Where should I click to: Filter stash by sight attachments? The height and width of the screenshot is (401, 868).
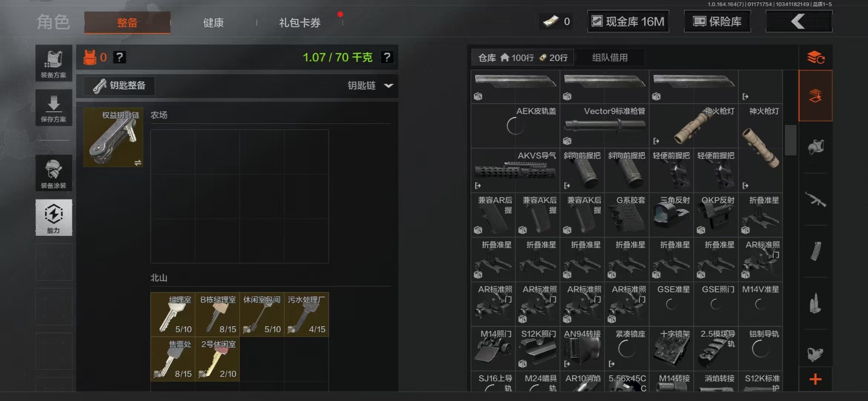click(x=816, y=354)
